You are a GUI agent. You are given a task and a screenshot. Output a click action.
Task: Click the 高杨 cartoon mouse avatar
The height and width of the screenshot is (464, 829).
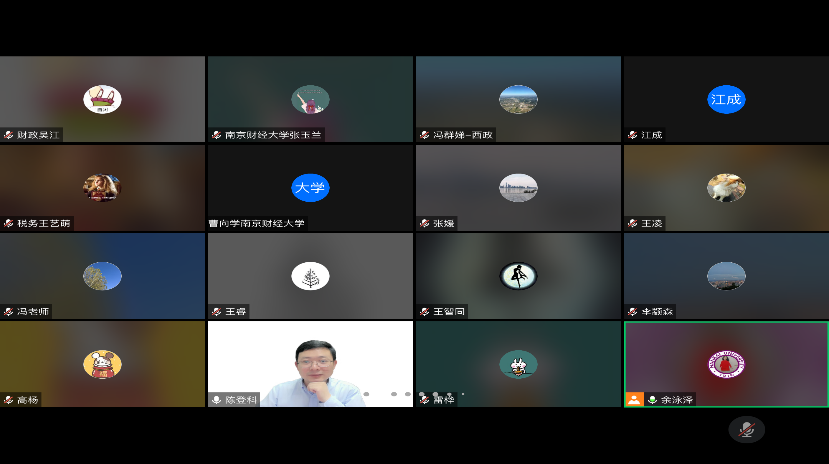(x=102, y=364)
